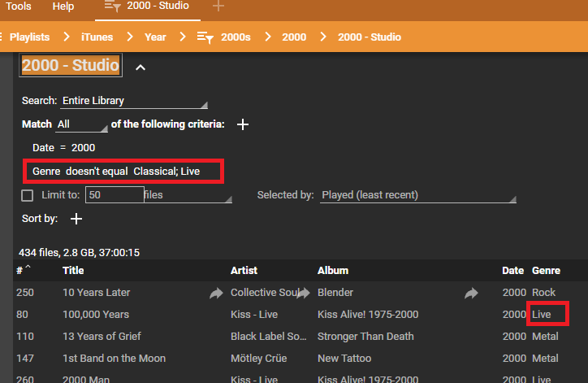This screenshot has height=383, width=588.
Task: Click the playlist icon before 2000s breadcrumb
Action: (x=205, y=37)
